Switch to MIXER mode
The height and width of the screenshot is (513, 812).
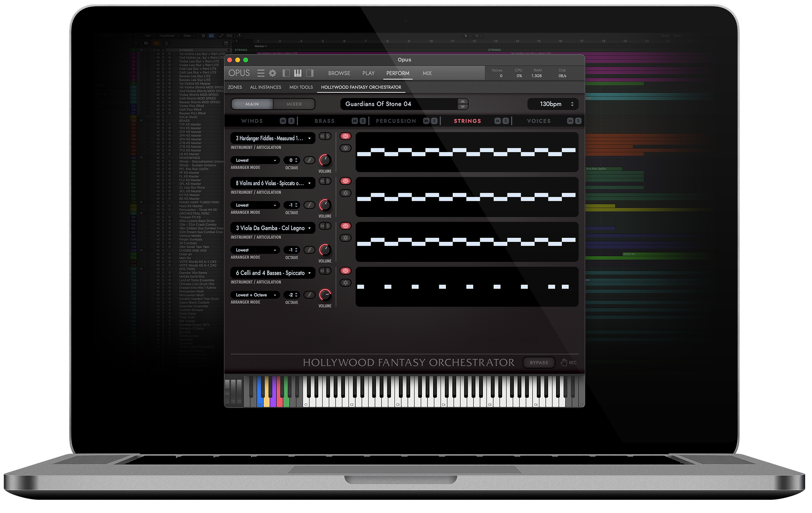pos(294,104)
